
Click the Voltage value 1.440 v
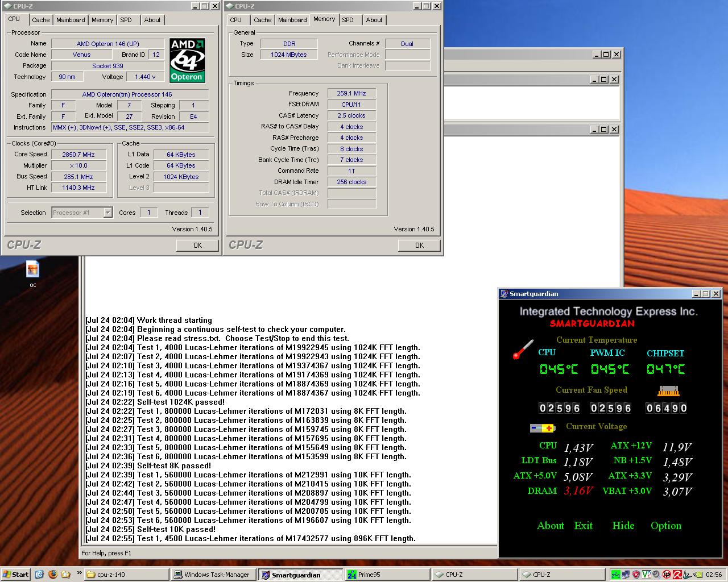pyautogui.click(x=145, y=77)
